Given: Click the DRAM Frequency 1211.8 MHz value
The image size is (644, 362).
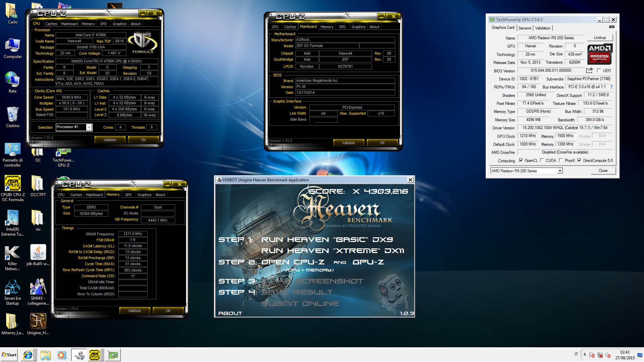Looking at the screenshot, I should pyautogui.click(x=133, y=234).
